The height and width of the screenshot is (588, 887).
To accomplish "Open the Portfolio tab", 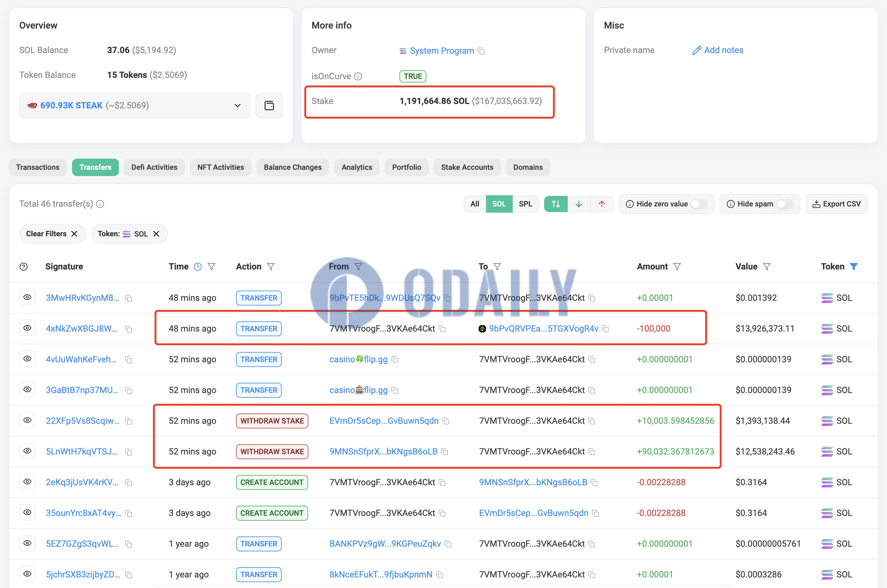I will tap(407, 167).
